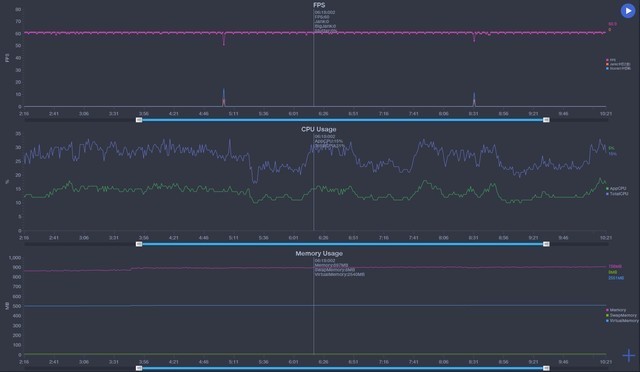
Task: Click the first jank spike in FPS chart
Action: click(x=223, y=97)
